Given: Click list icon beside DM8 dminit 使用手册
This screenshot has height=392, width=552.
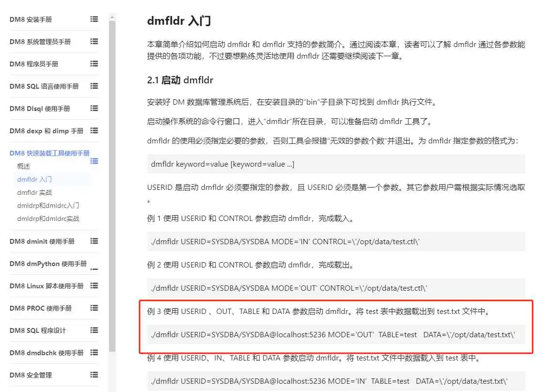Looking at the screenshot, I should (x=94, y=241).
